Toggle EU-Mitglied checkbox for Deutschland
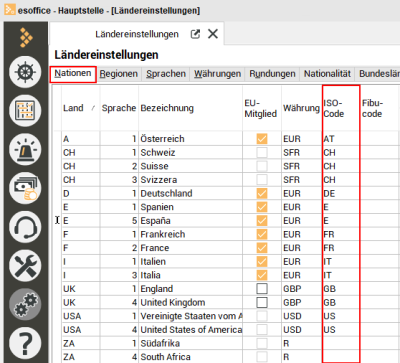Image resolution: width=400 pixels, height=363 pixels. point(262,193)
